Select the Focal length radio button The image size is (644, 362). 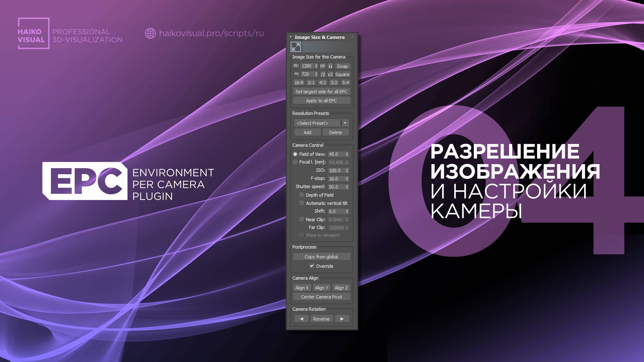pyautogui.click(x=295, y=162)
